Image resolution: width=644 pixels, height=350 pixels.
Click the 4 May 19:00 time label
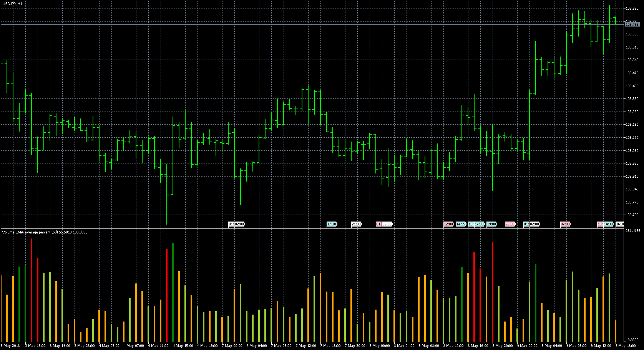coord(207,346)
